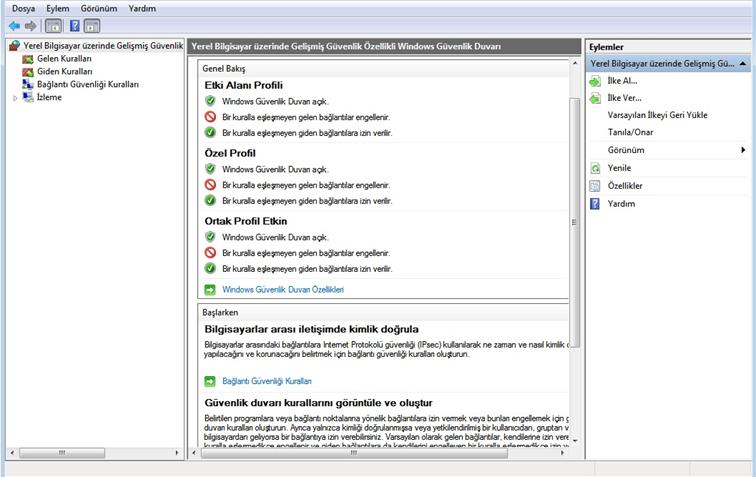
Task: Select Giden Kuralları in tree
Action: (x=65, y=72)
